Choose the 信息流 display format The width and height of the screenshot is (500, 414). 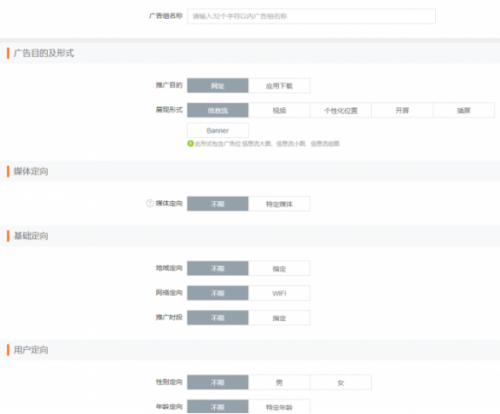[x=218, y=110]
